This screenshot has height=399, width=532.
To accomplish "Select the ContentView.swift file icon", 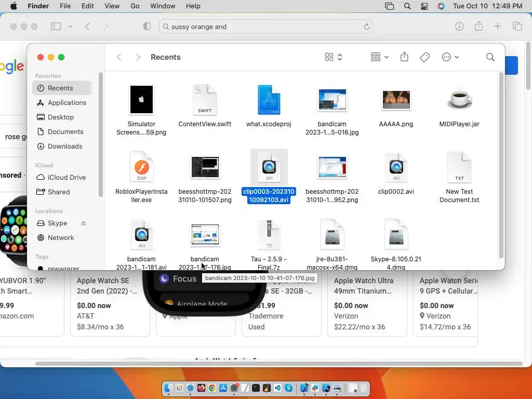I will click(205, 99).
